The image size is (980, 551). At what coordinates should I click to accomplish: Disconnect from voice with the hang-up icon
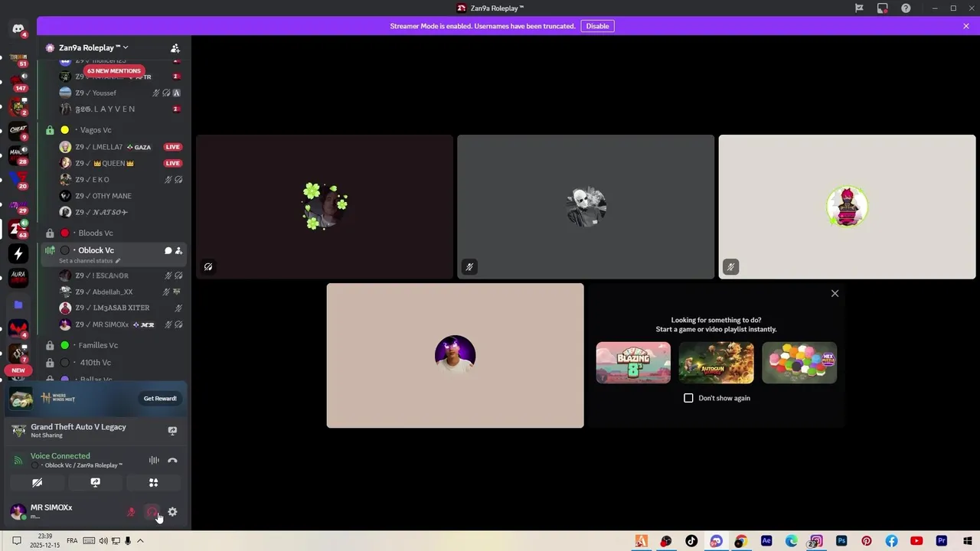pos(172,460)
